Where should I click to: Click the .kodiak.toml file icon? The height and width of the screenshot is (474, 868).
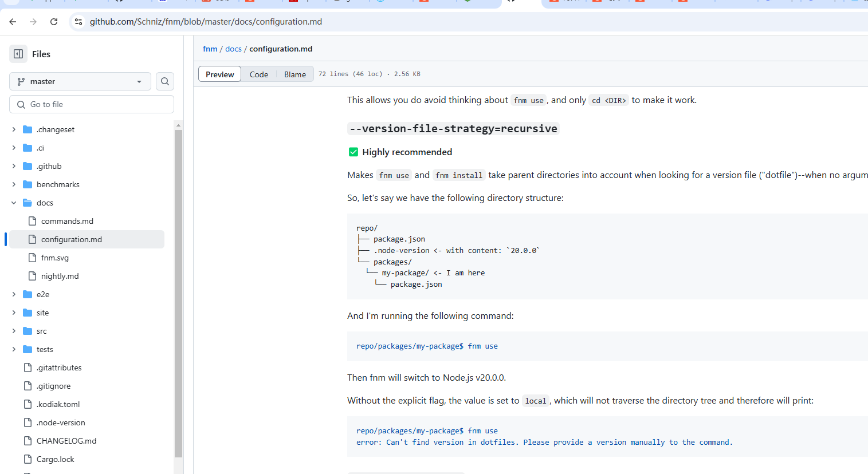coord(28,404)
